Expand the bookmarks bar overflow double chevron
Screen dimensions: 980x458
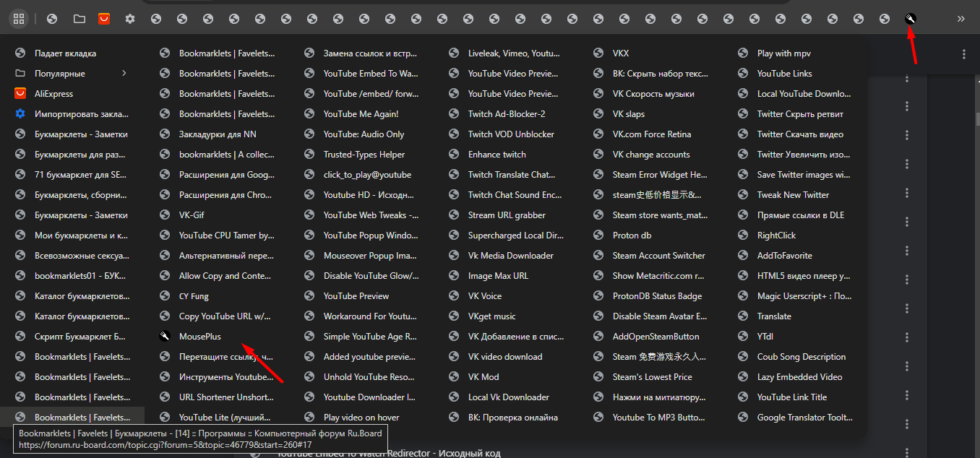960,19
